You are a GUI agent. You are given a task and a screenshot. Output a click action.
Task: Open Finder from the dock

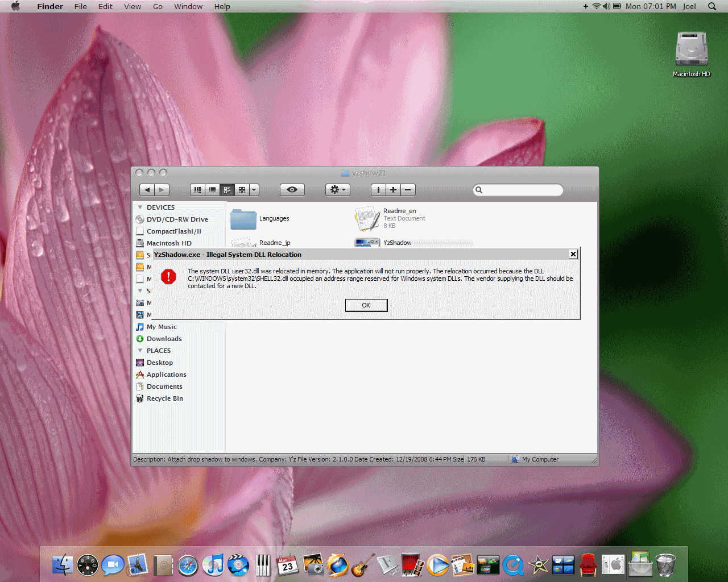(63, 565)
